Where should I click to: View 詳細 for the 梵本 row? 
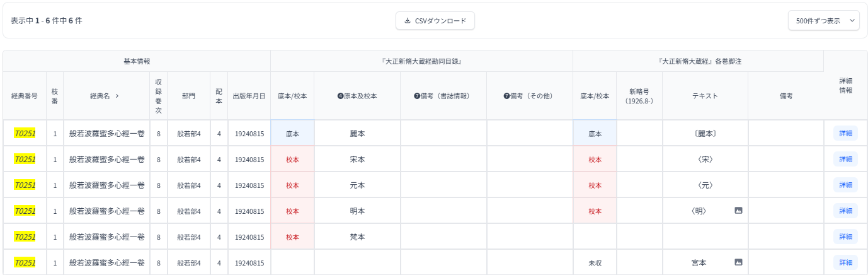point(845,237)
